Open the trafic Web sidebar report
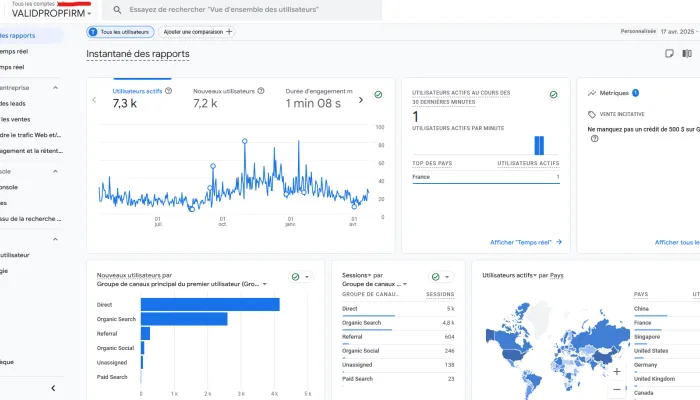 click(30, 135)
